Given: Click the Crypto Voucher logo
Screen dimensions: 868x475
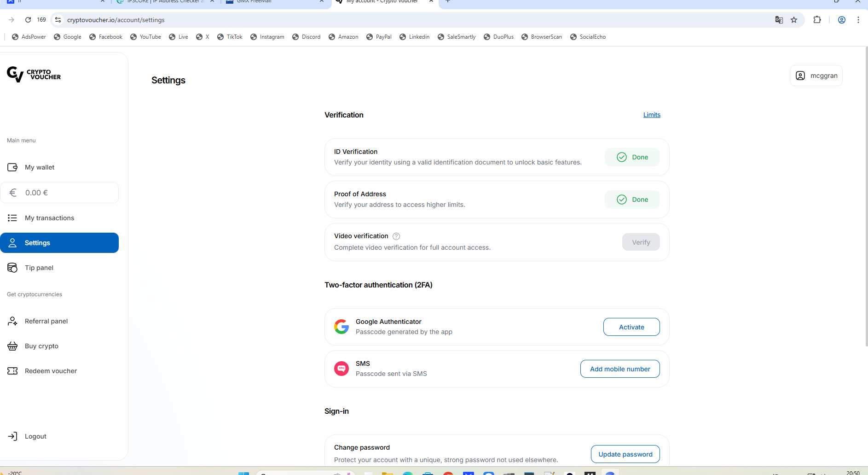Looking at the screenshot, I should pyautogui.click(x=34, y=74).
